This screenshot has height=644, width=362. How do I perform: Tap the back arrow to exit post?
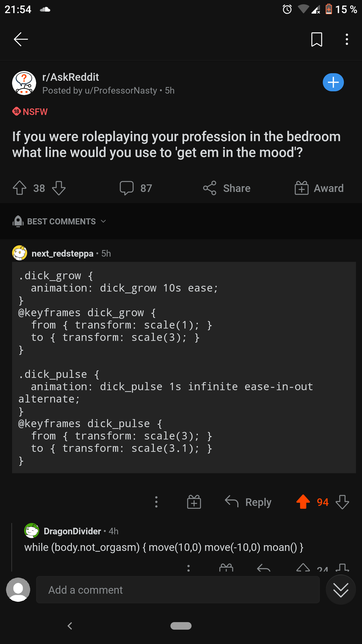pyautogui.click(x=21, y=39)
